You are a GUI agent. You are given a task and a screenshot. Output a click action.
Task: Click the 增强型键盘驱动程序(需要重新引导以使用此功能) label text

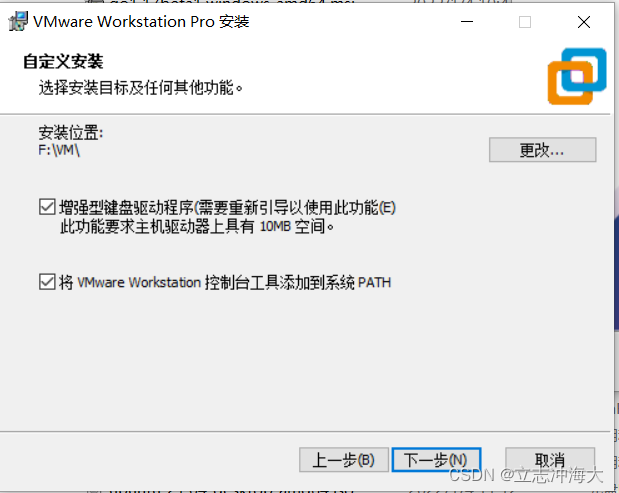pyautogui.click(x=227, y=207)
